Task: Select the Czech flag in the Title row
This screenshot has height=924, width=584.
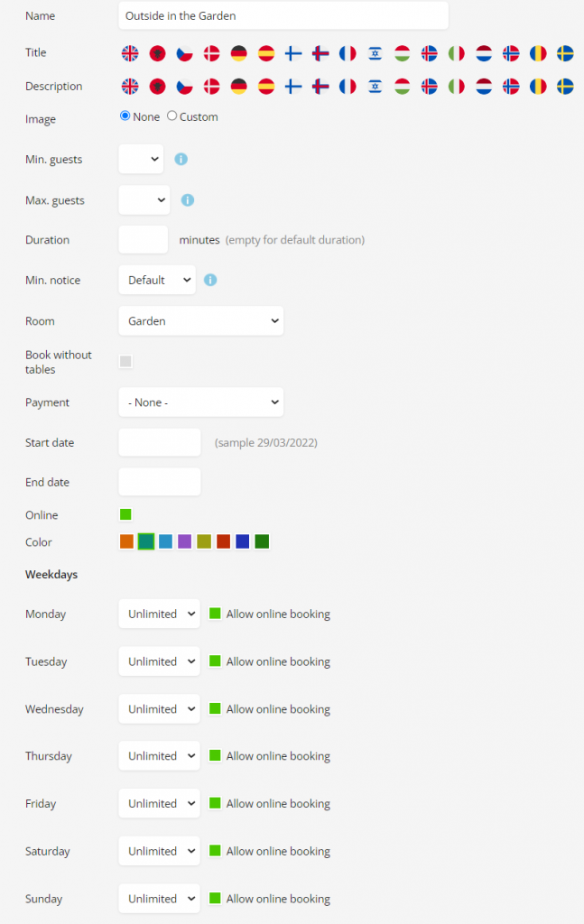Action: click(x=184, y=53)
